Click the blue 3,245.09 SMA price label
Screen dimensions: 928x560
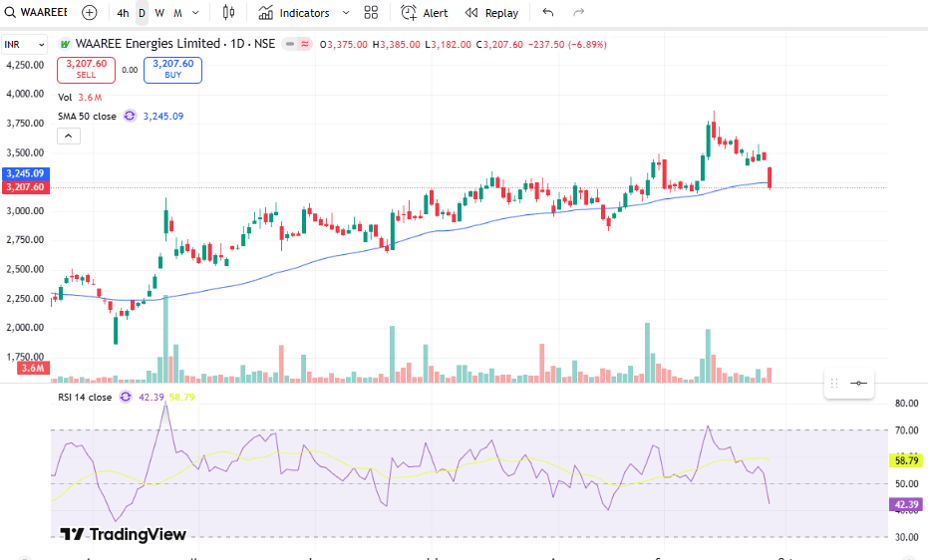[x=26, y=173]
